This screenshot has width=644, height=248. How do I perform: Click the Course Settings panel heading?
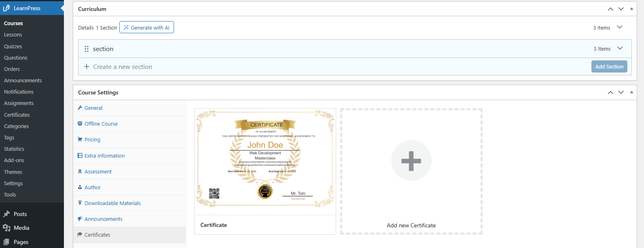[98, 92]
